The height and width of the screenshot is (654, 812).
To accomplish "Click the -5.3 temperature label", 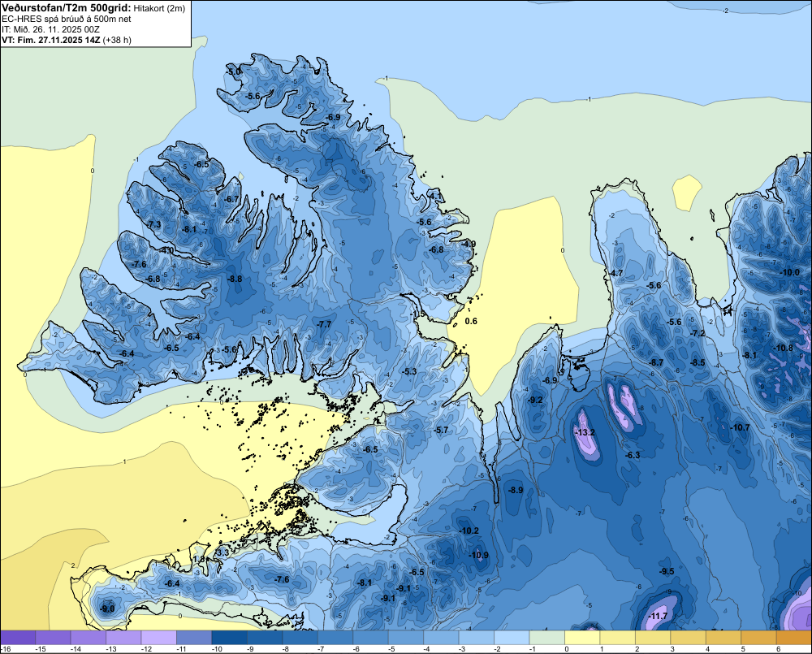I will pos(409,371).
